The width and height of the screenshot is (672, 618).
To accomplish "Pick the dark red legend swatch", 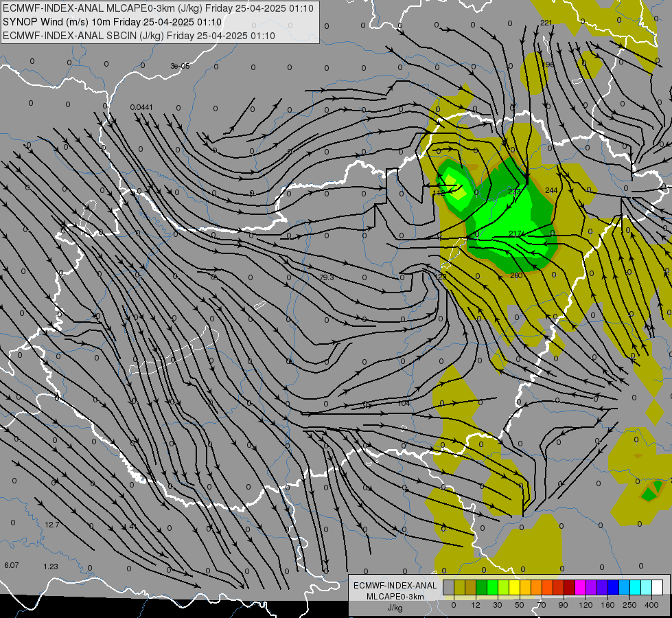I will coord(570,587).
